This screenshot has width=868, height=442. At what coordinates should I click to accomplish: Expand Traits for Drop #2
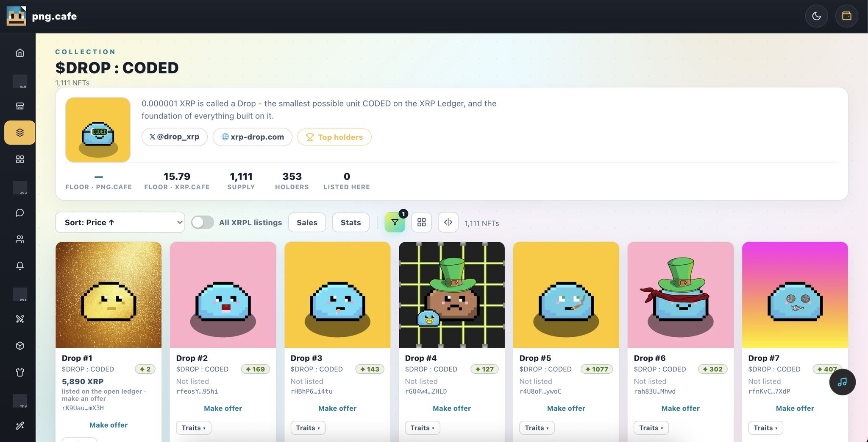(194, 428)
